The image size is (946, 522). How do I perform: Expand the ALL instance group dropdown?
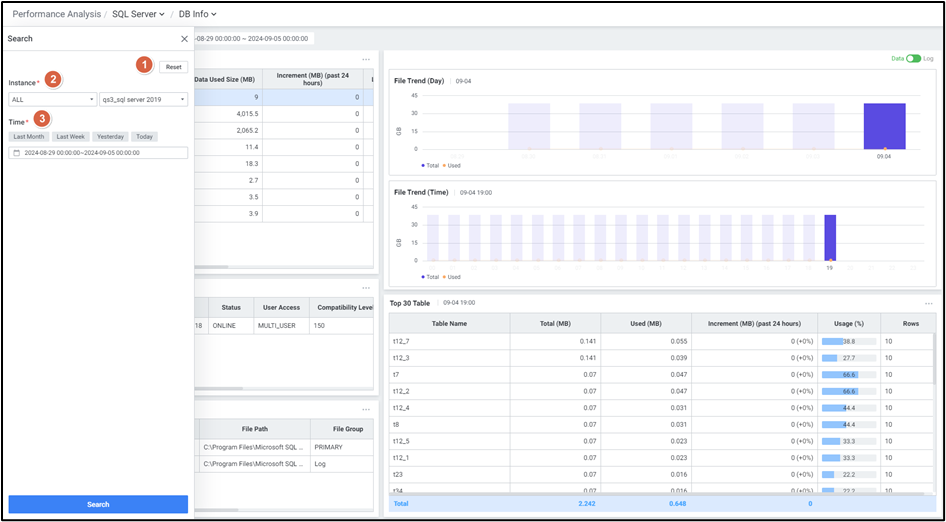click(52, 99)
